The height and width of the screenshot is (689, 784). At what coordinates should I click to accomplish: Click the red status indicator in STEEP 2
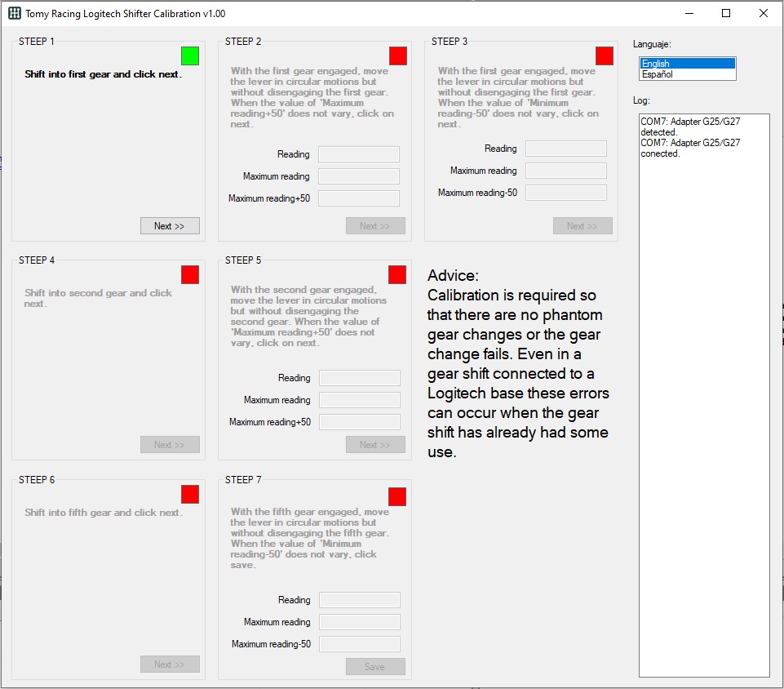pyautogui.click(x=398, y=56)
